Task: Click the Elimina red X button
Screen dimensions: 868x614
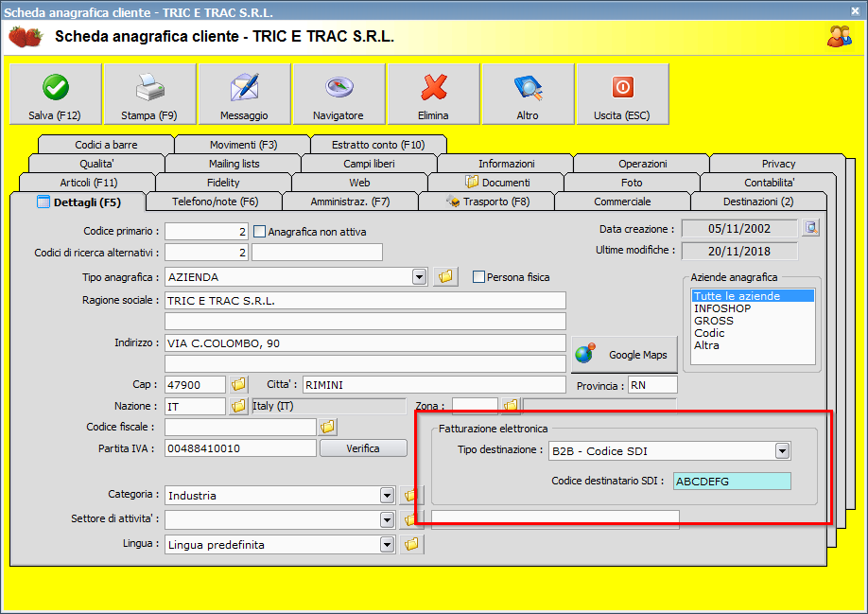Action: point(433,94)
